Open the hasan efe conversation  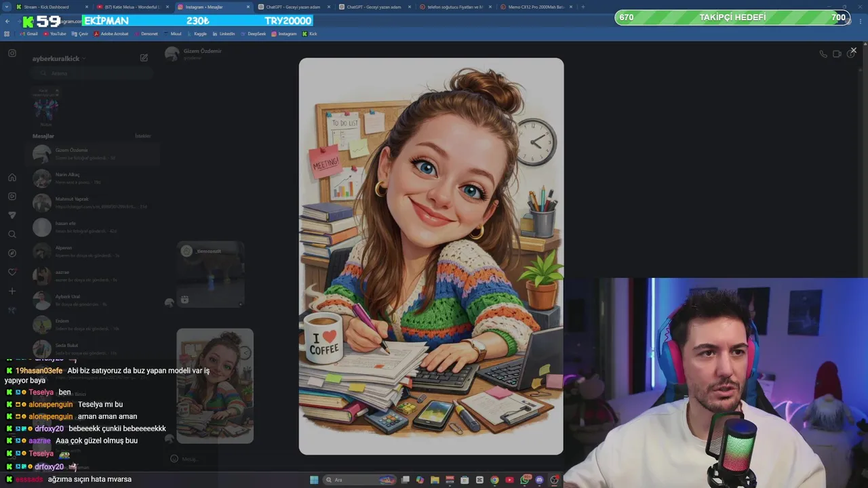(x=92, y=227)
